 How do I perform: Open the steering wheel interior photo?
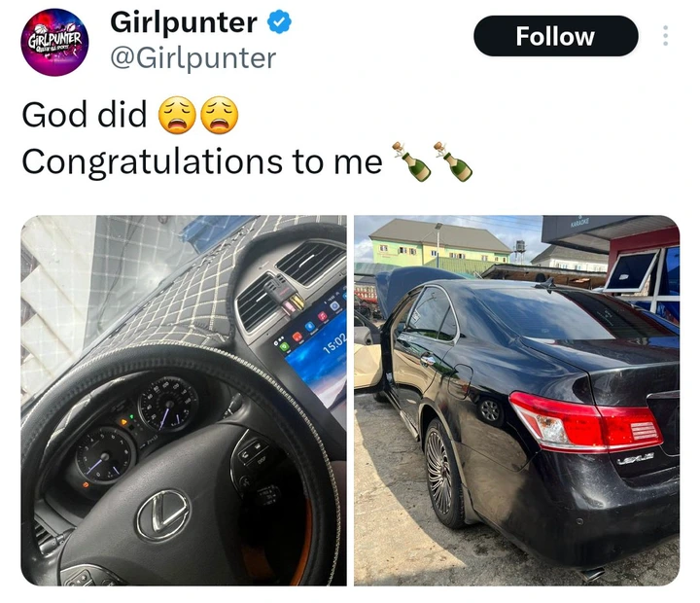pos(184,400)
